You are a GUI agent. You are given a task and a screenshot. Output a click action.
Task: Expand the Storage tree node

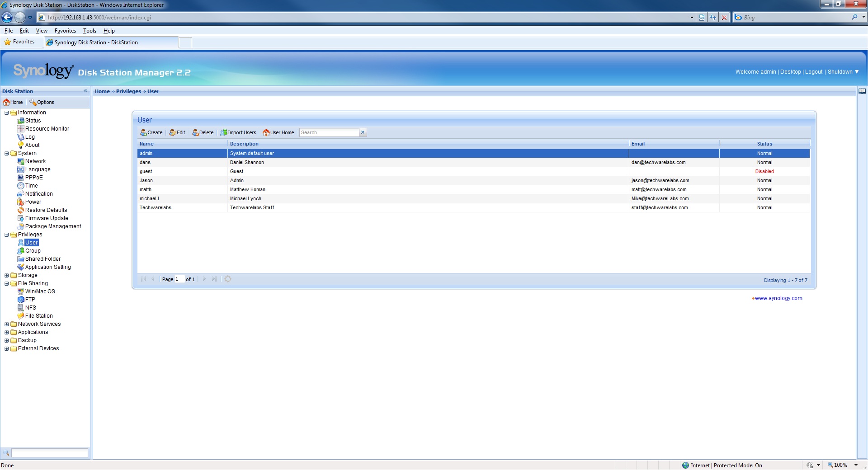(x=7, y=275)
